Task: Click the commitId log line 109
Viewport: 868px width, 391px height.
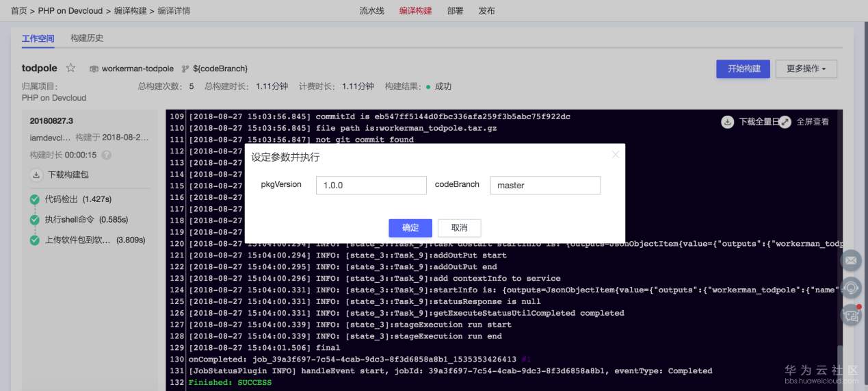Action: point(379,116)
